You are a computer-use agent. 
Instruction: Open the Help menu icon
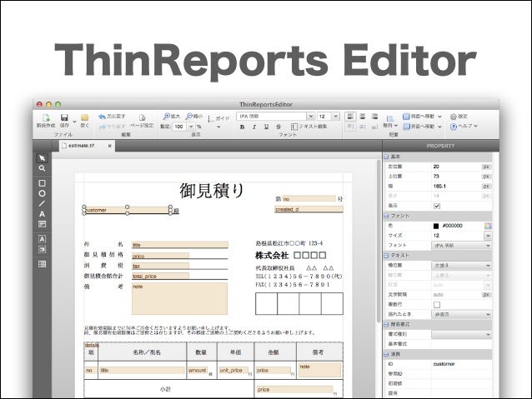(x=464, y=127)
